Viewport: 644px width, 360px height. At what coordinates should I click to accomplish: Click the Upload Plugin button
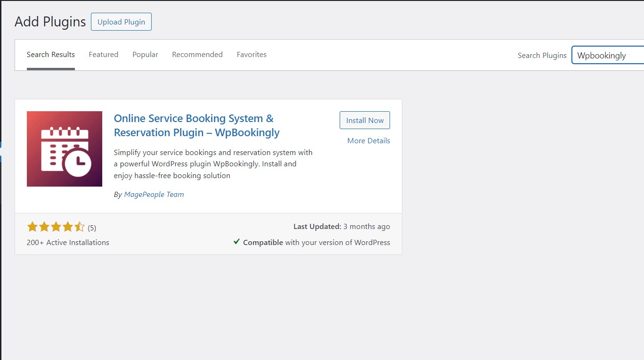coord(121,22)
